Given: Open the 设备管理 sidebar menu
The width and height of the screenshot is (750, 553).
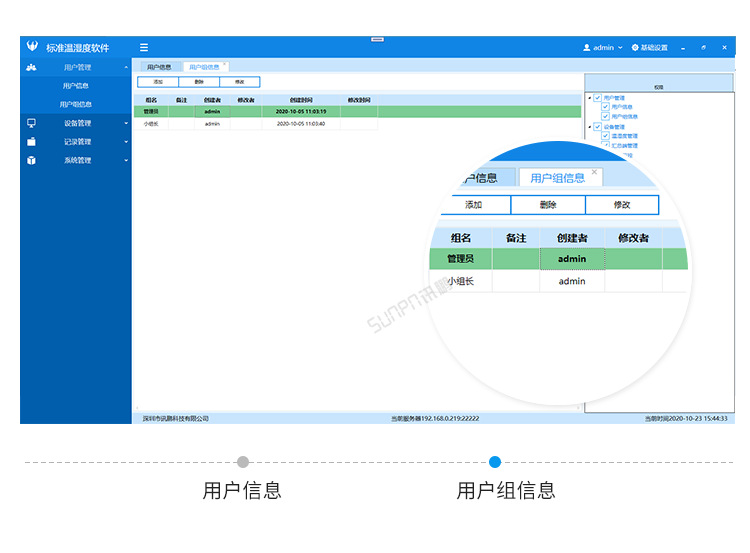Looking at the screenshot, I should pyautogui.click(x=77, y=123).
